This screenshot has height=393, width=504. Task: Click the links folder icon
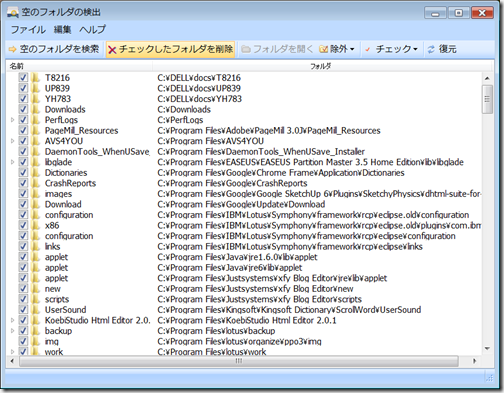(x=36, y=246)
